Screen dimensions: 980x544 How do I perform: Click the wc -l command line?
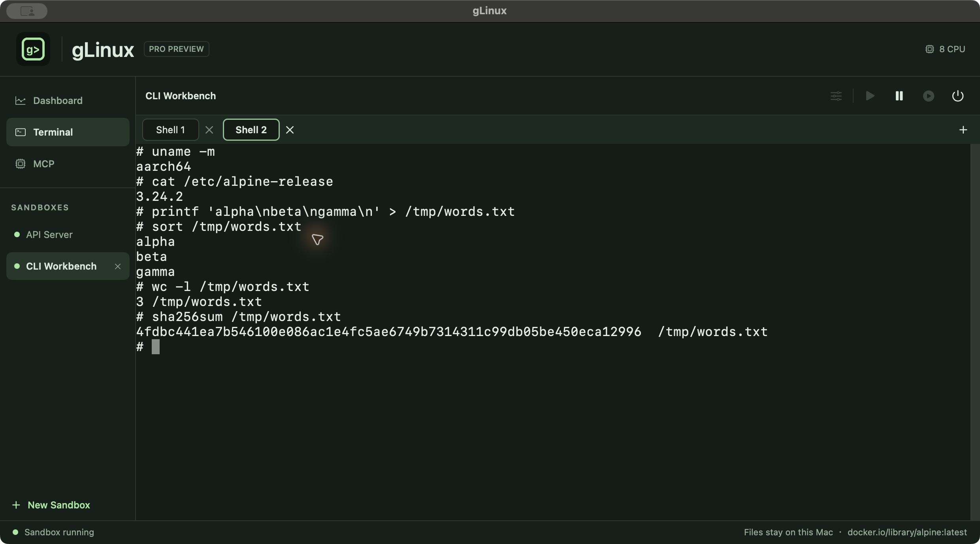click(x=223, y=287)
